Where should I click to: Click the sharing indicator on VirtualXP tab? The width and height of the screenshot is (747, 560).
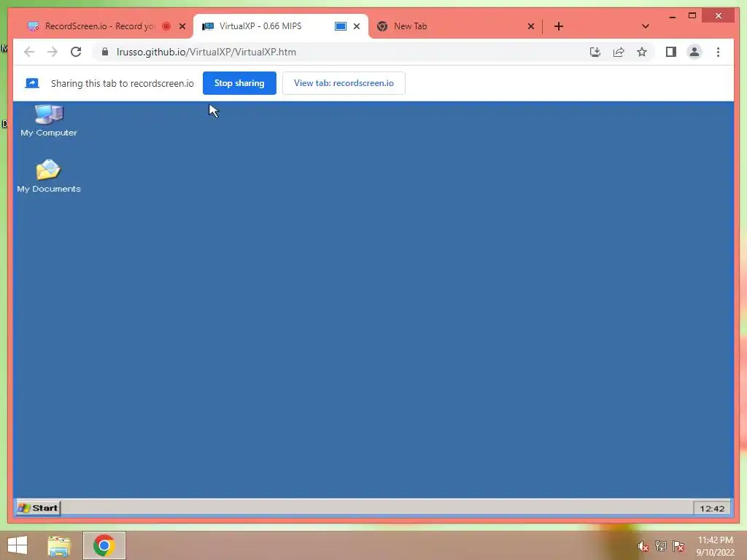[x=340, y=26]
